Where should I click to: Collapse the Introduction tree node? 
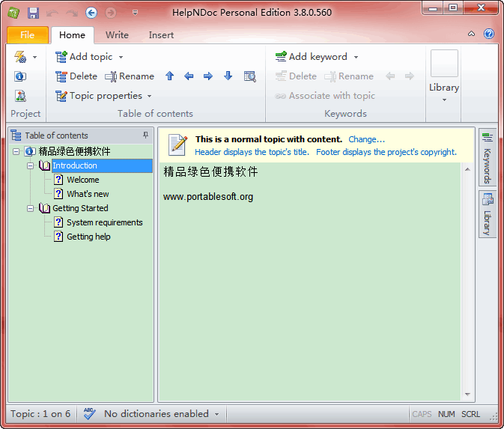(31, 165)
